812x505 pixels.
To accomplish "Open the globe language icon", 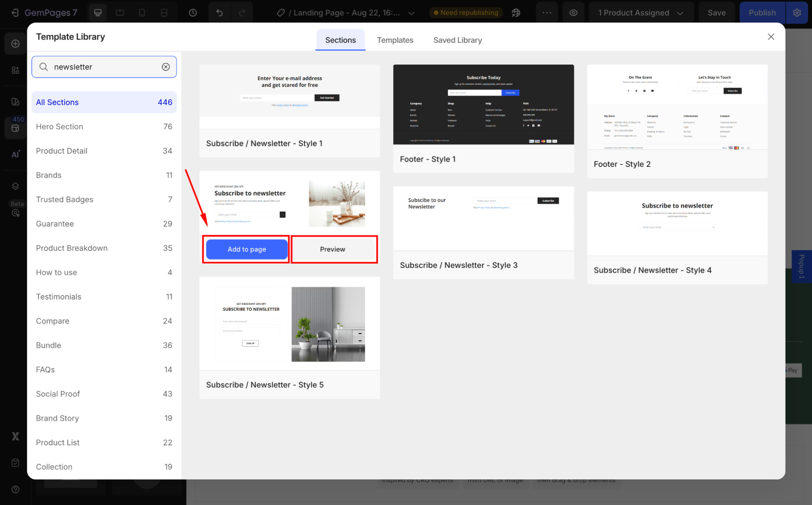I will [516, 13].
